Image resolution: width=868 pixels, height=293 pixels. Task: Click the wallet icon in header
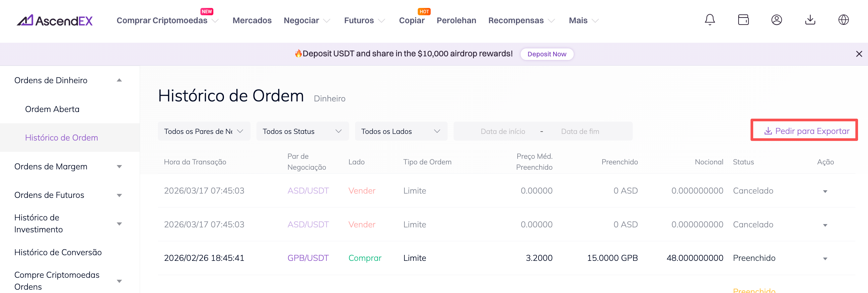click(x=743, y=20)
